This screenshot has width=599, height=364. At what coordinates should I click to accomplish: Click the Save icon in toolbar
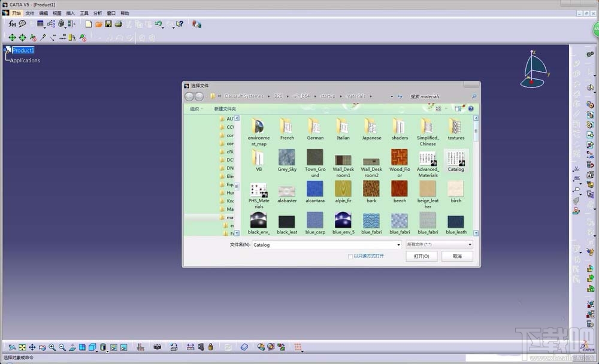click(108, 24)
